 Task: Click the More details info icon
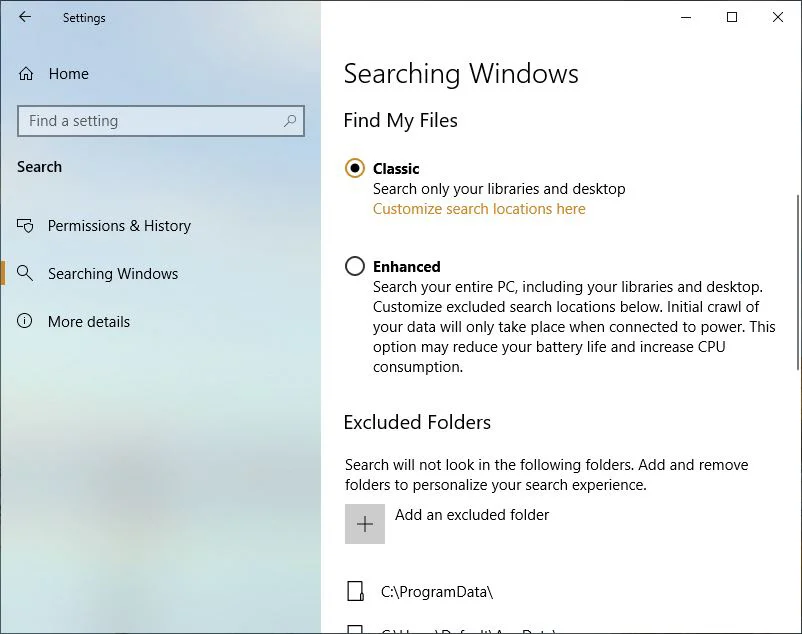(x=25, y=321)
